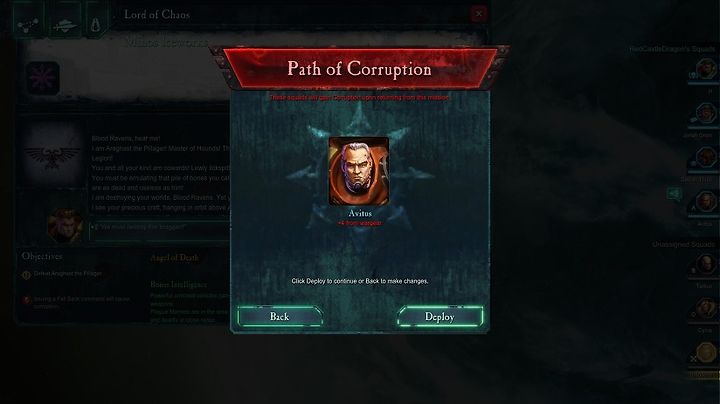The height and width of the screenshot is (404, 720).
Task: Open the star map tab icon
Action: click(x=28, y=23)
